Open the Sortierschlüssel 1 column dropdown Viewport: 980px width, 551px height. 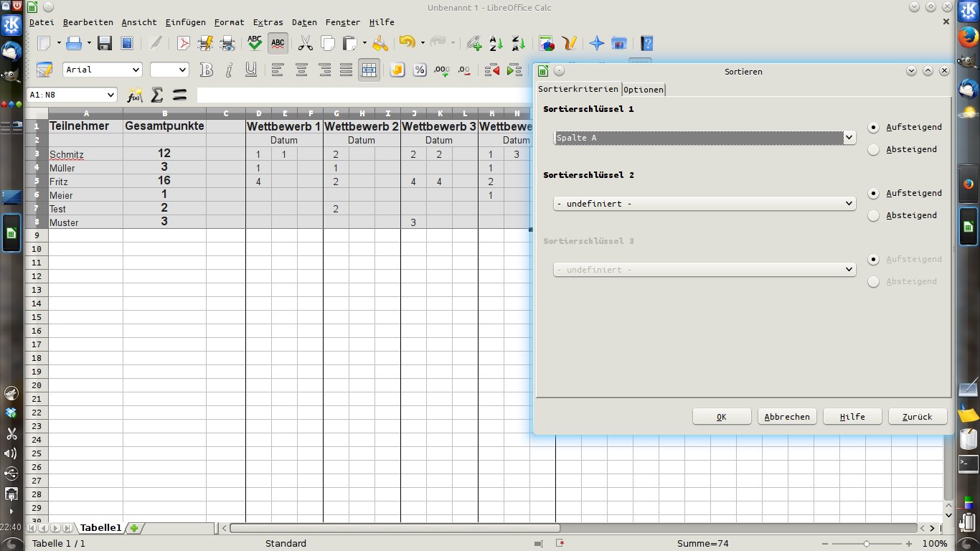[x=849, y=138]
